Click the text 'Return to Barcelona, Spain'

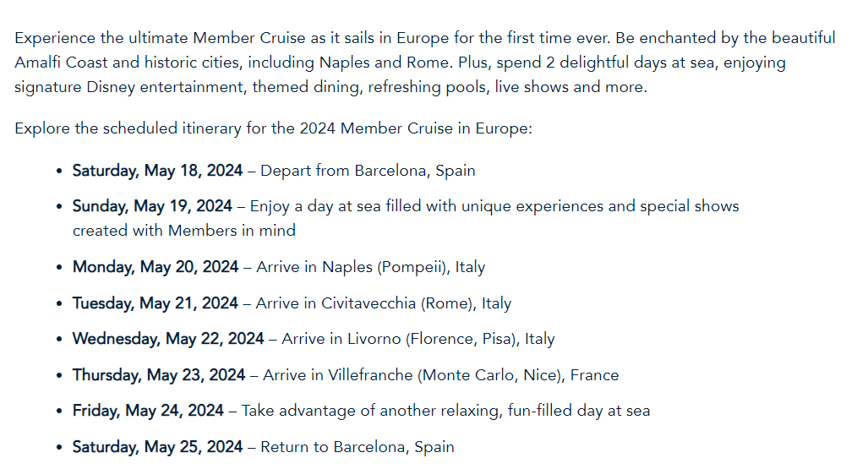pyautogui.click(x=357, y=446)
